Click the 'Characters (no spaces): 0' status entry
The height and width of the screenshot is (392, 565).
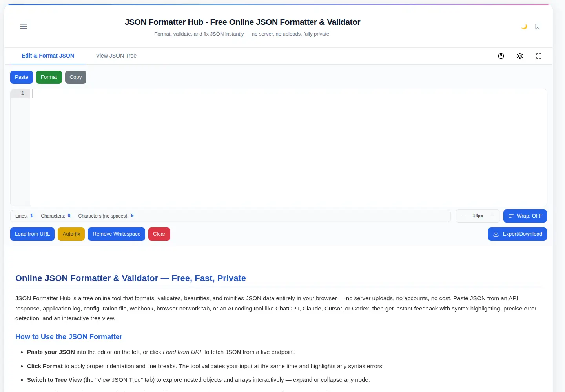106,216
